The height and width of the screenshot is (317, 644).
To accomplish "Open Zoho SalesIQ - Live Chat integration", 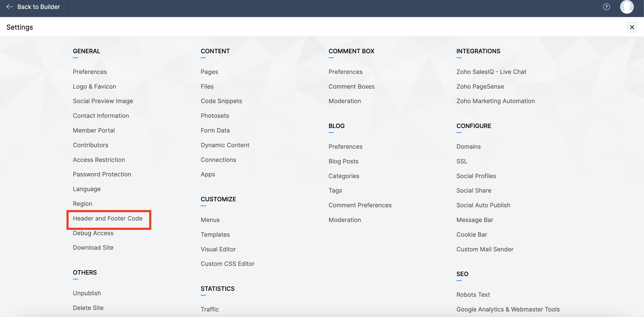I will 491,72.
